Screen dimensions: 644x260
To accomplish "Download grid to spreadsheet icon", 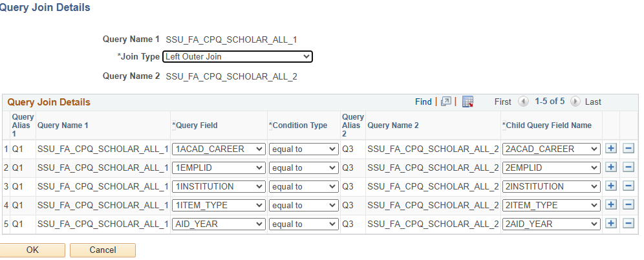I will (x=468, y=102).
